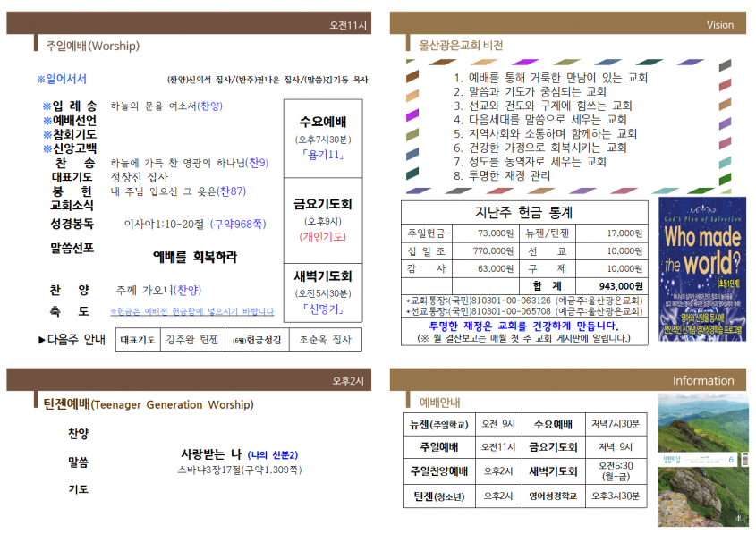Viewport: 756px width, 534px height.
Task: Click 김주완 틴젠 in next week's table
Action: coord(192,340)
